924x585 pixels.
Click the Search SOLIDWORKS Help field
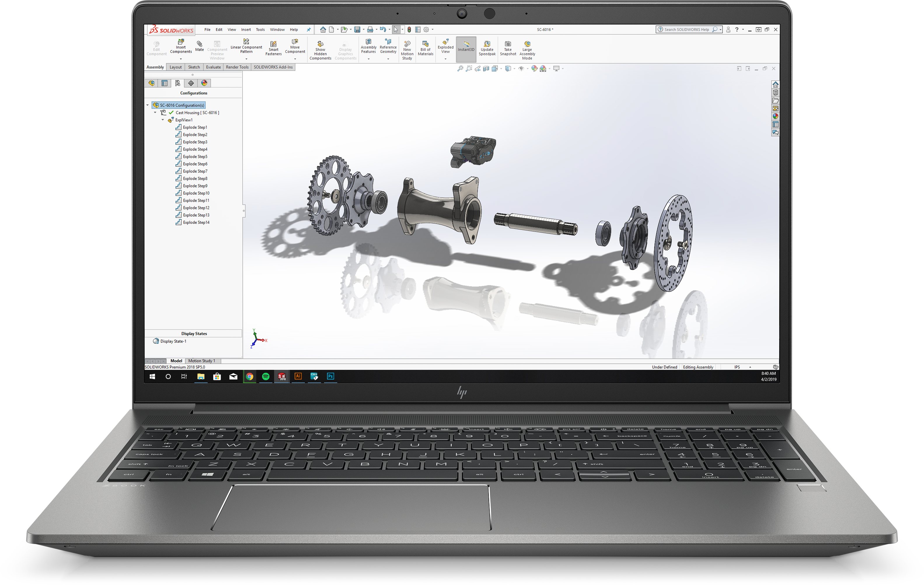click(x=686, y=29)
